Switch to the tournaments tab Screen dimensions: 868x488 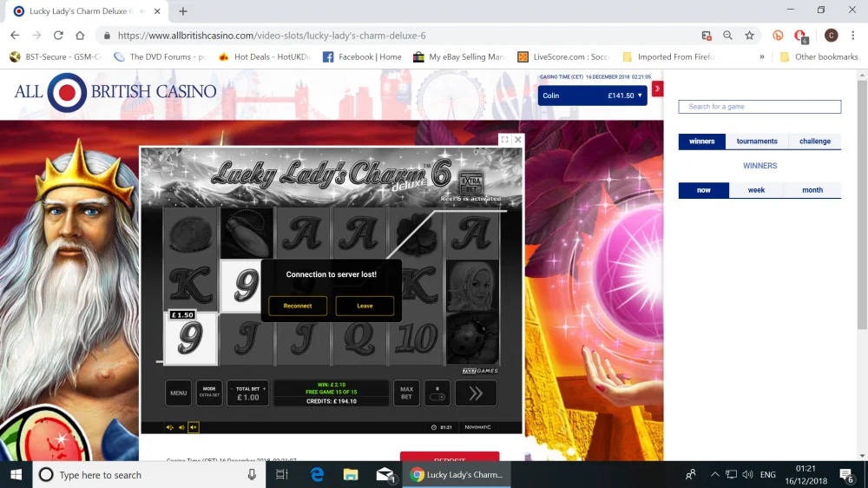point(757,142)
